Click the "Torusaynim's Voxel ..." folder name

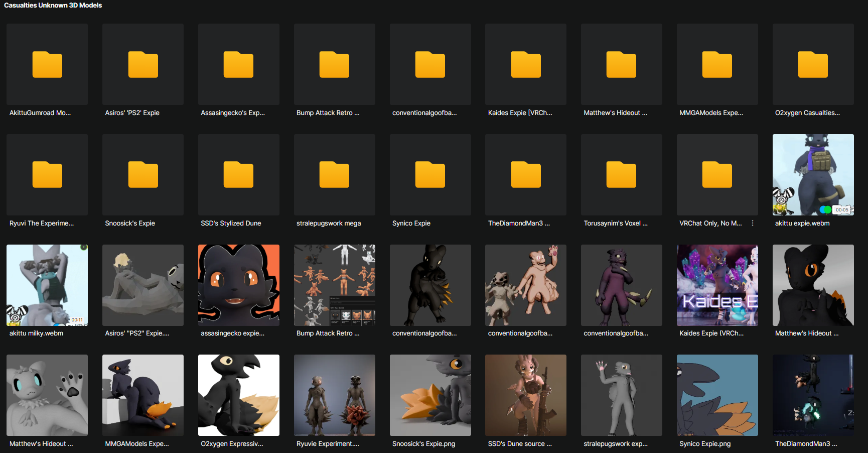pos(616,223)
